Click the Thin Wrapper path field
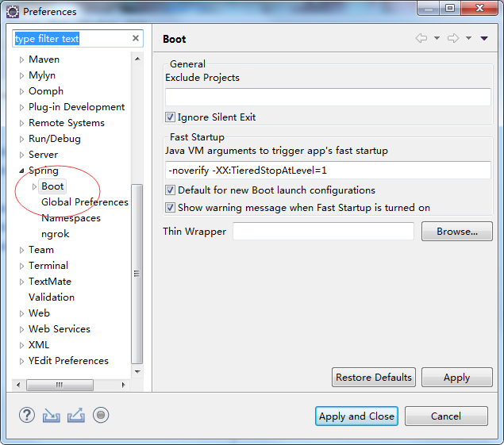 coord(323,232)
